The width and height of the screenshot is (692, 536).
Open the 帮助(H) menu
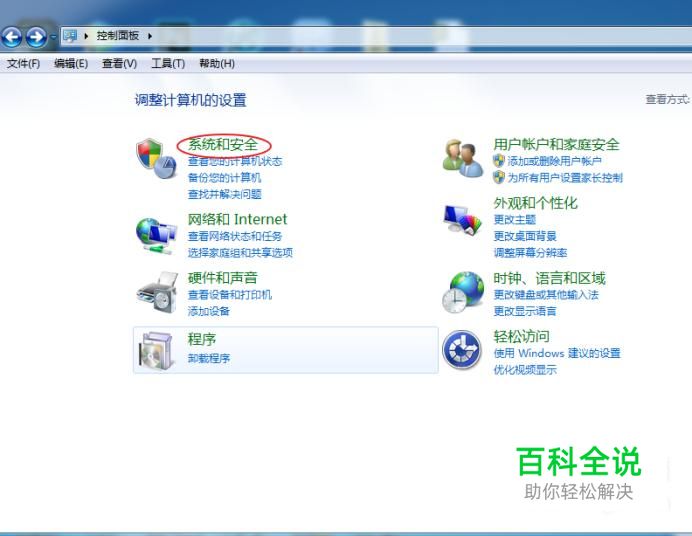[217, 64]
